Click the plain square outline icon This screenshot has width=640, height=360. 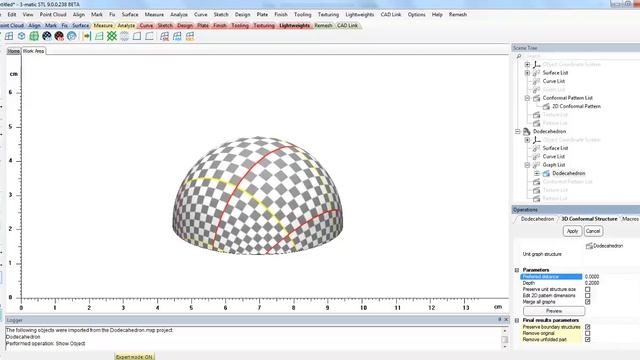click(x=137, y=36)
